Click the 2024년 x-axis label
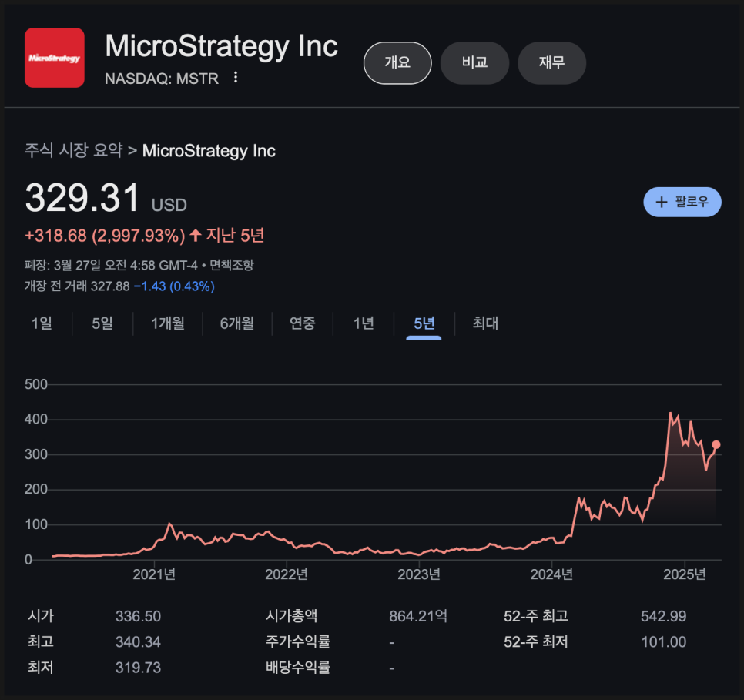This screenshot has height=700, width=744. click(551, 574)
